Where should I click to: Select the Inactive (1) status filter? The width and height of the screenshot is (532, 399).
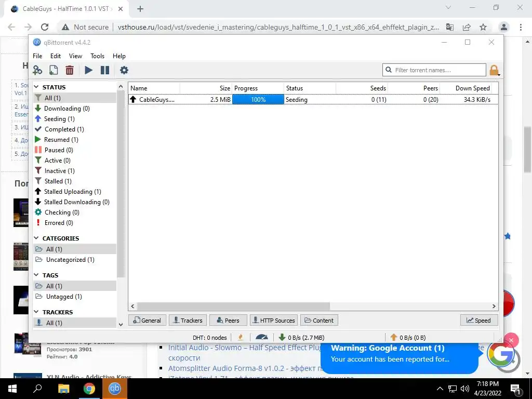pyautogui.click(x=75, y=171)
